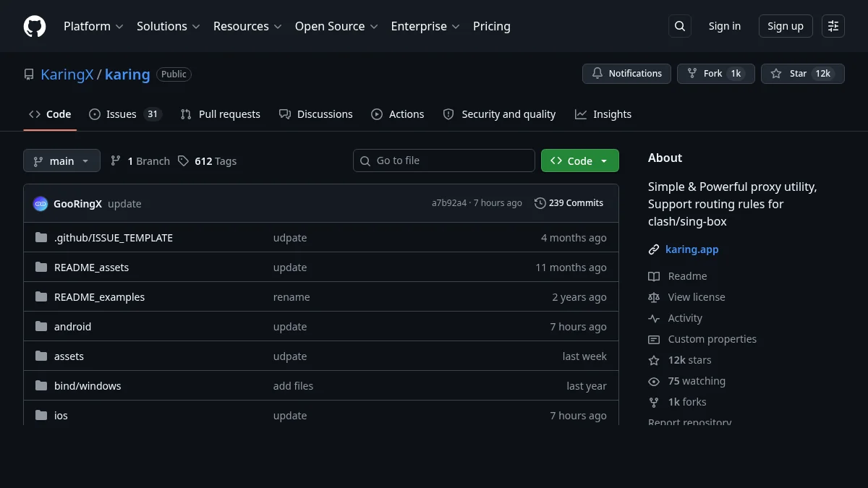Open the green Code dropdown button
This screenshot has height=488, width=868.
point(580,160)
